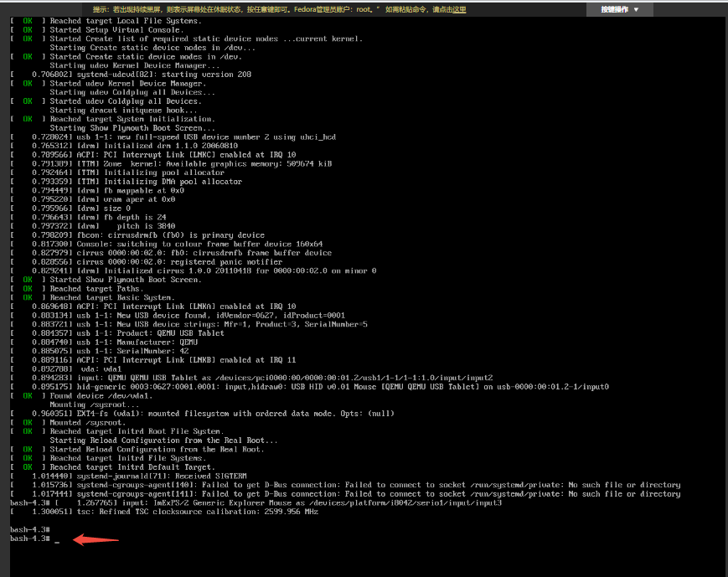Click '[drm] pitch is 3840' line

pyautogui.click(x=93, y=226)
